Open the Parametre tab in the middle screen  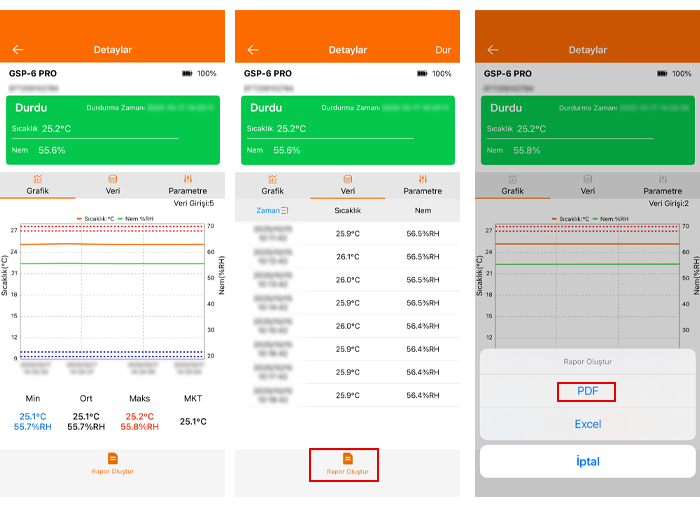(x=422, y=185)
